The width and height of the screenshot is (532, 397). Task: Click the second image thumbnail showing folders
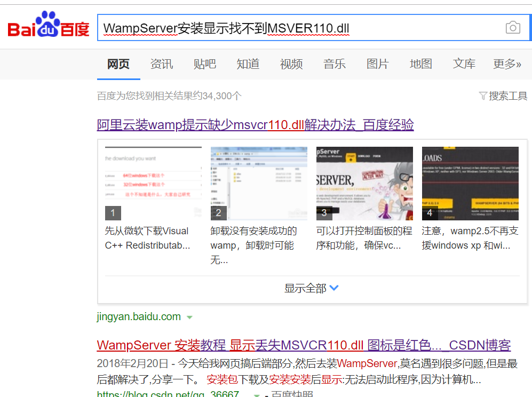258,183
